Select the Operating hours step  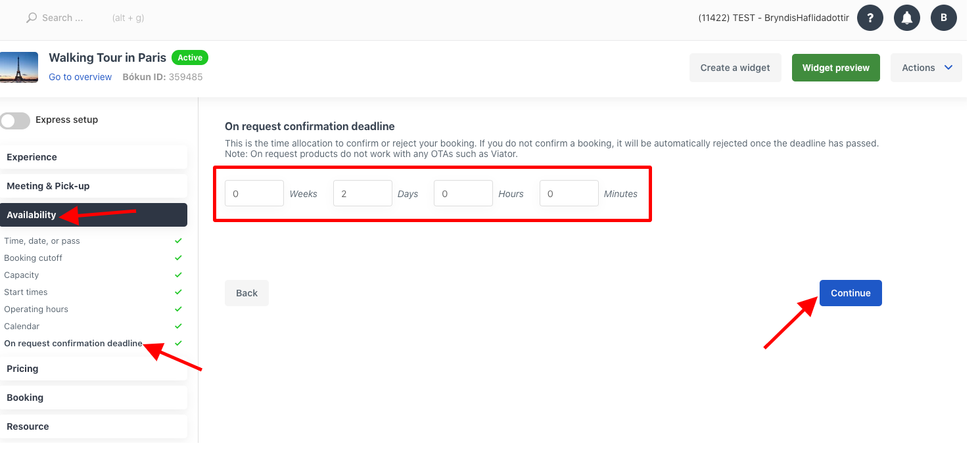pyautogui.click(x=36, y=309)
